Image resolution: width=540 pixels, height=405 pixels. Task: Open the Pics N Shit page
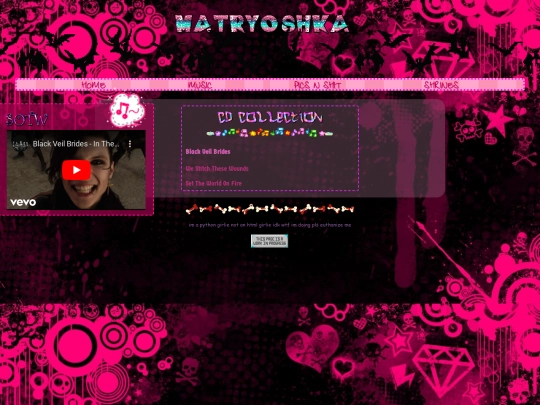tap(317, 85)
